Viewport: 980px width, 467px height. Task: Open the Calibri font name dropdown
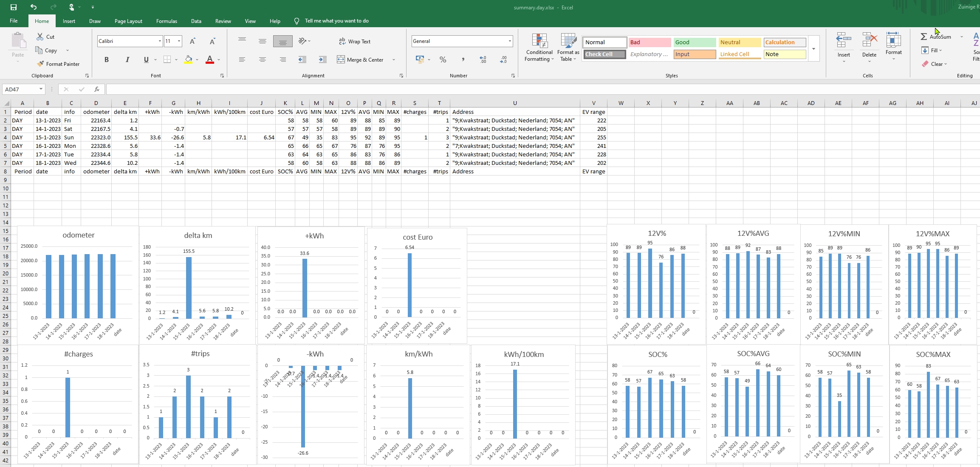click(160, 41)
